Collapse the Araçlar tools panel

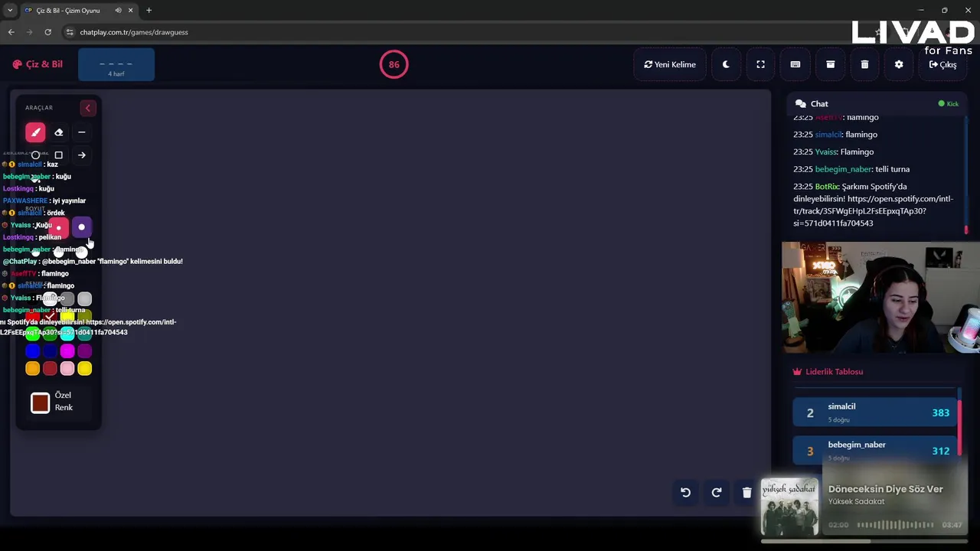[87, 108]
